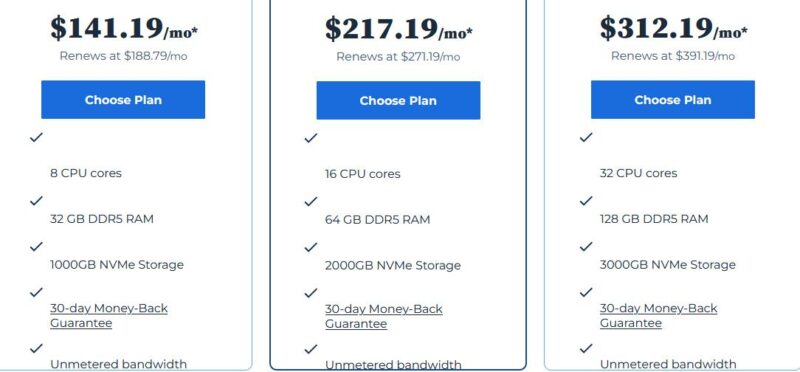Click Unmetered bandwidth text in 32-core plan
The width and height of the screenshot is (800, 372).
(x=668, y=364)
